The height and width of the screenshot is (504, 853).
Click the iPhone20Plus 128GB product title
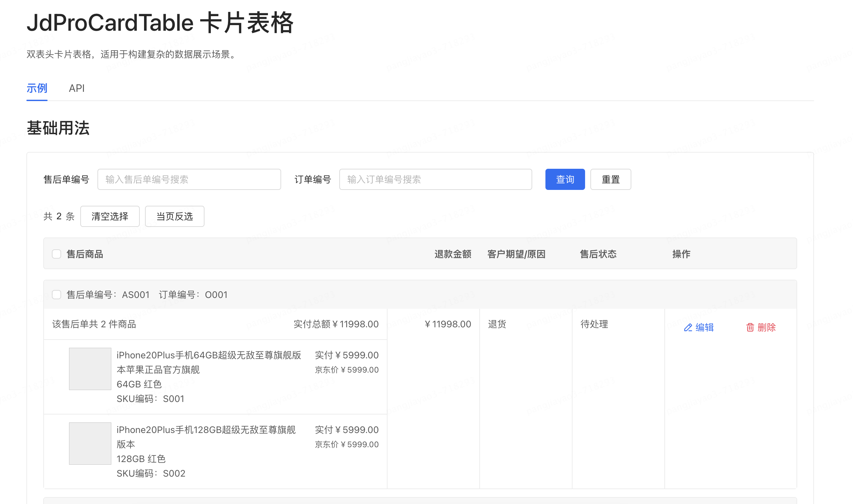[206, 437]
